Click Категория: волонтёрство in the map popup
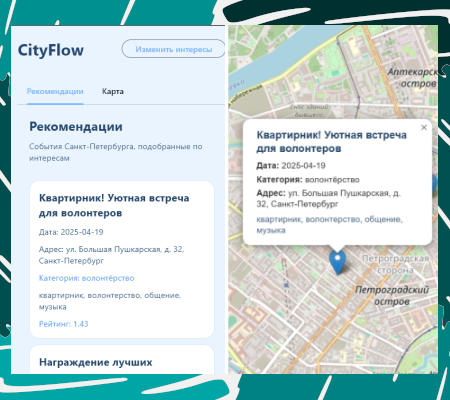This screenshot has height=400, width=450. click(308, 180)
